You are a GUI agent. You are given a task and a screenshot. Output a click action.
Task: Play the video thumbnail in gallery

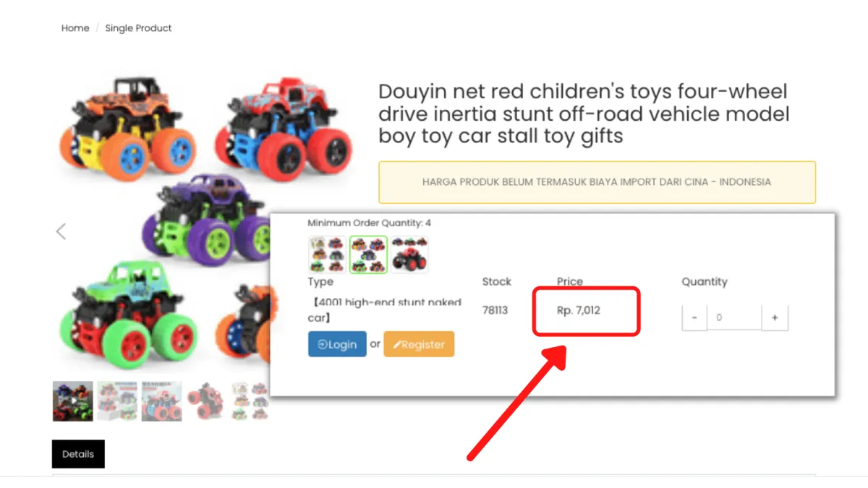tap(72, 401)
